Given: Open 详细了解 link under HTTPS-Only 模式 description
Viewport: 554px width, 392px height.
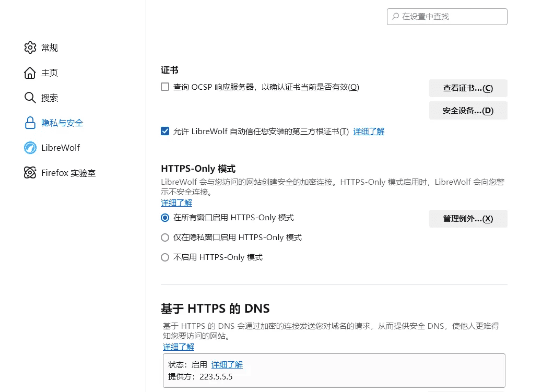Looking at the screenshot, I should (x=176, y=203).
